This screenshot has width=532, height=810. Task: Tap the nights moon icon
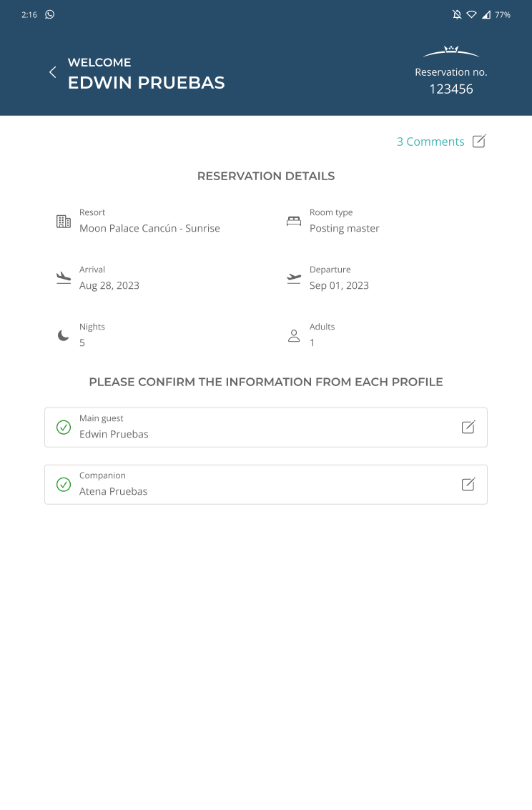[63, 336]
